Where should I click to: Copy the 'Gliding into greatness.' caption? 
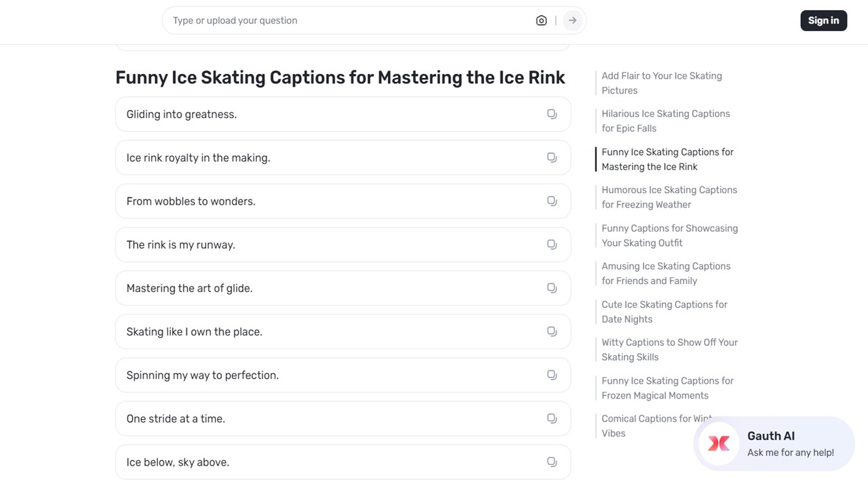pyautogui.click(x=552, y=114)
